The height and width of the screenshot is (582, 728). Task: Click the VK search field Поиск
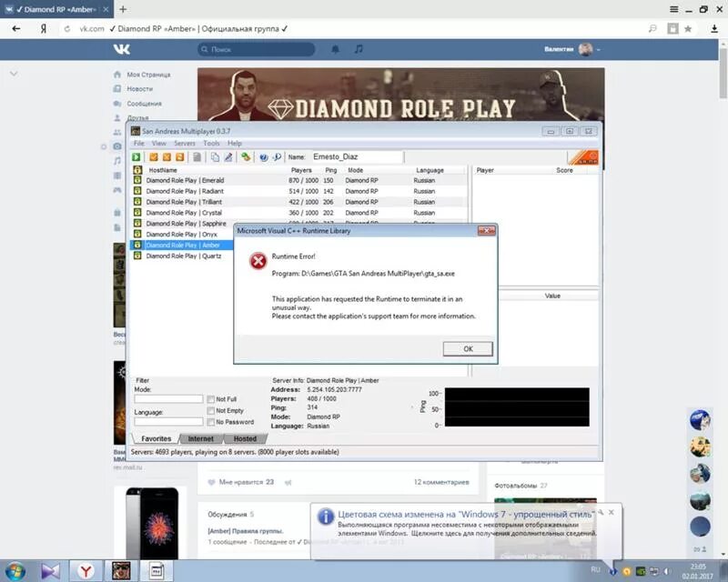pyautogui.click(x=257, y=49)
